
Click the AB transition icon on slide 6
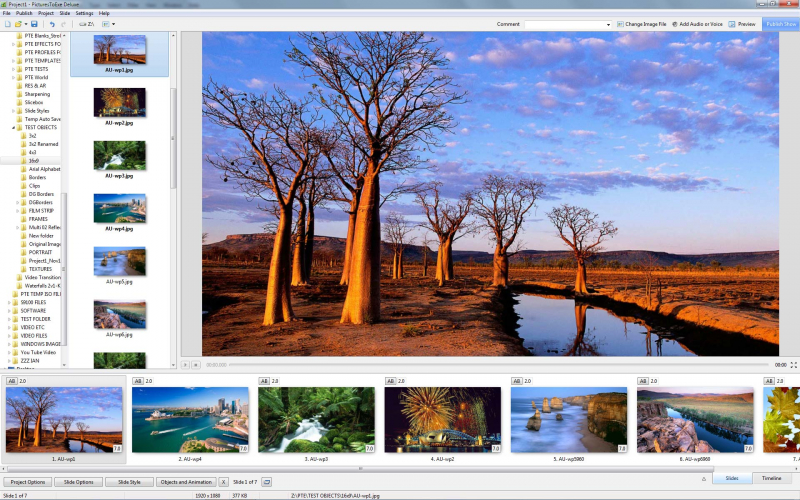(x=643, y=381)
